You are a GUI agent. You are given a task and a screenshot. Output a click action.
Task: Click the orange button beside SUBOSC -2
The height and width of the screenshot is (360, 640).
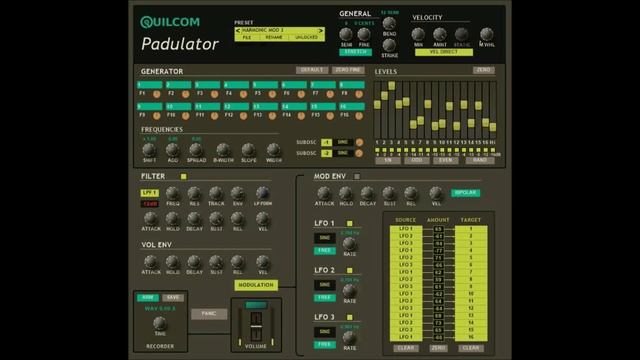pyautogui.click(x=359, y=153)
